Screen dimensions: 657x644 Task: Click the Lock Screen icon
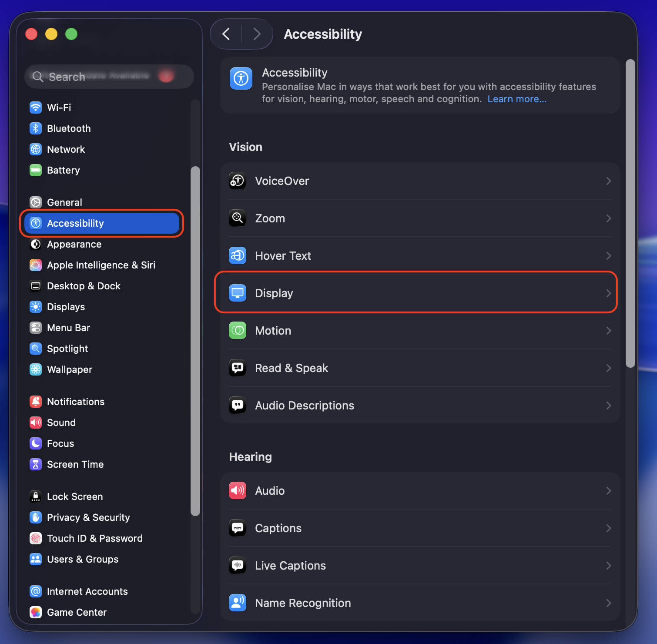point(36,496)
